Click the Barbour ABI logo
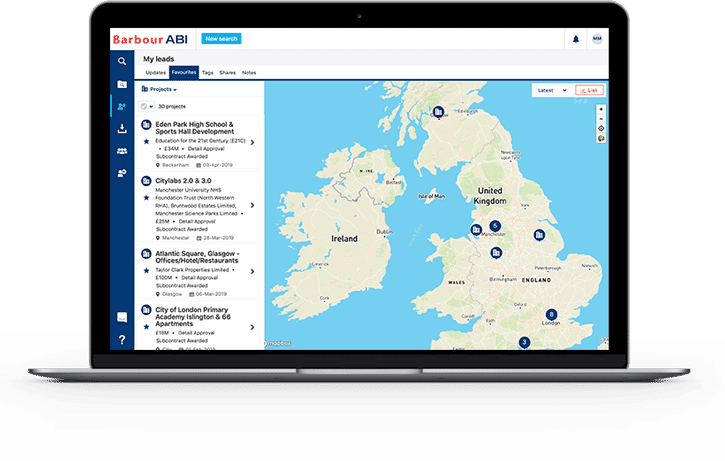725x461 pixels. [150, 39]
